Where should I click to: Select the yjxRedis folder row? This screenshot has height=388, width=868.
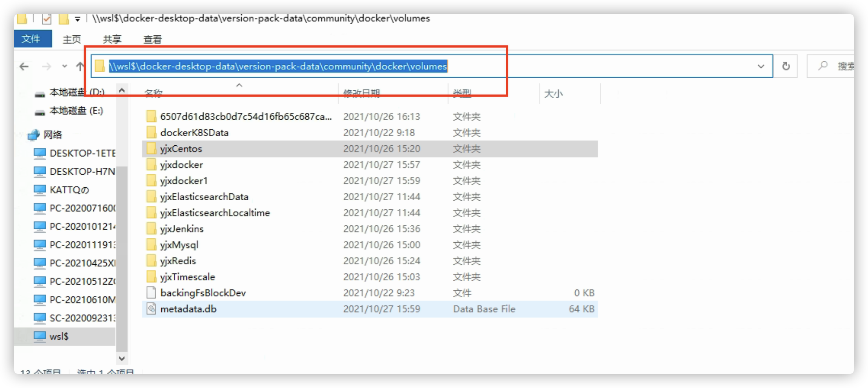pyautogui.click(x=177, y=260)
